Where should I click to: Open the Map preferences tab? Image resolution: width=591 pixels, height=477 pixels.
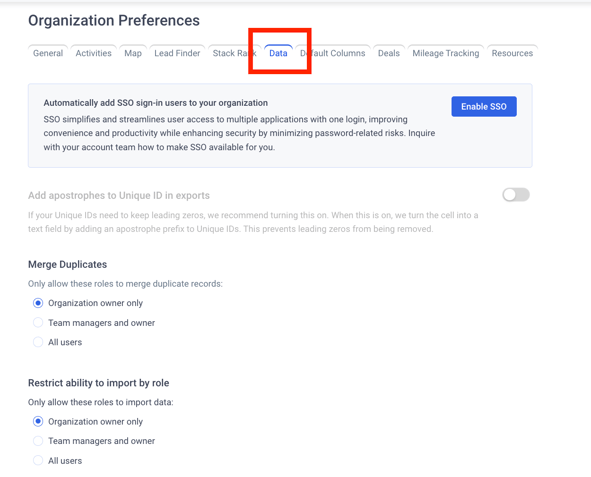[x=133, y=53]
